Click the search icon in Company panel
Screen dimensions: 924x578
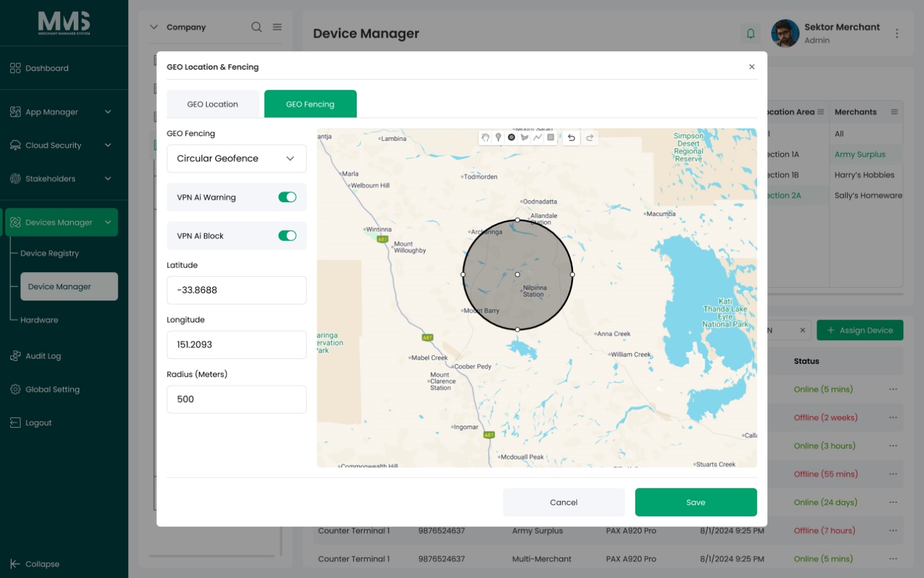coord(256,27)
